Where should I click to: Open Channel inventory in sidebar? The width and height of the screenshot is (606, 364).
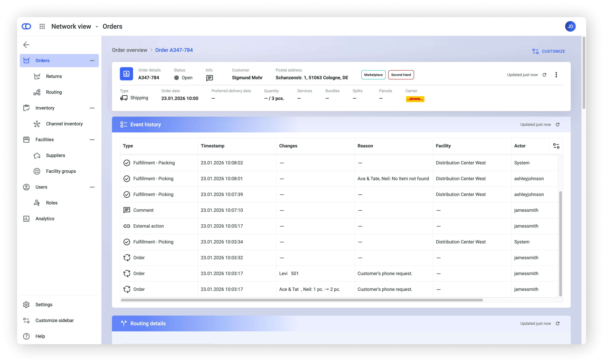pyautogui.click(x=64, y=124)
